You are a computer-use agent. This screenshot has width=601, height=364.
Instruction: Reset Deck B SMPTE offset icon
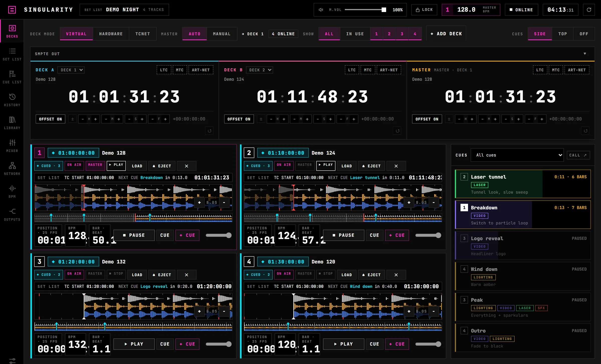coord(397,131)
